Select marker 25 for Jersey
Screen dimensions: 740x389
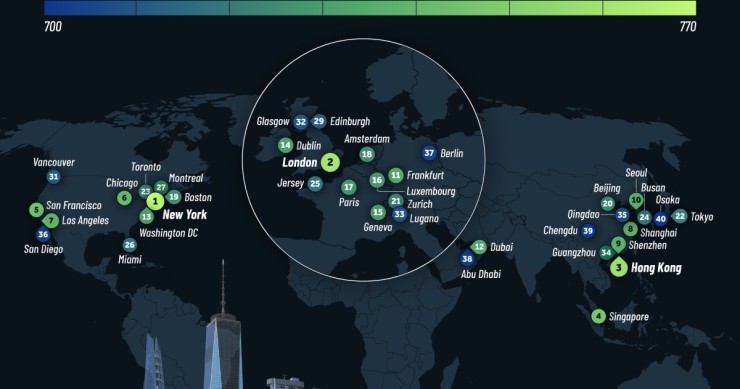click(x=315, y=184)
